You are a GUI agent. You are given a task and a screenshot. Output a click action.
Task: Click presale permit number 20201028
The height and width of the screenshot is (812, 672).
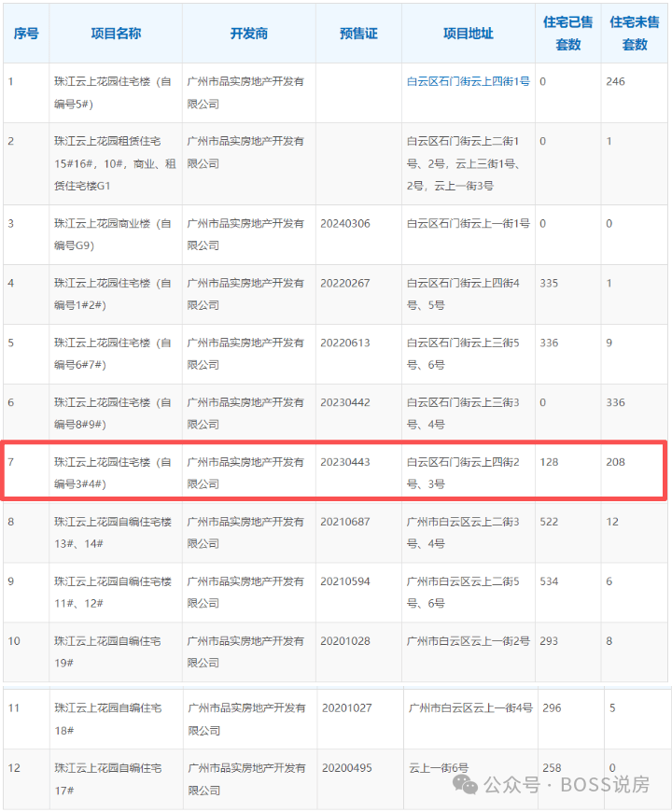345,641
